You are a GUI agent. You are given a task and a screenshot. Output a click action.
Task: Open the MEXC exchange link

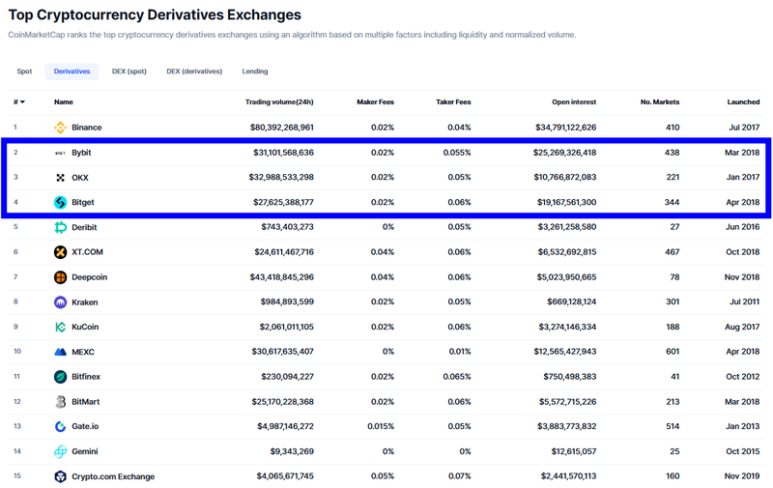coord(83,352)
